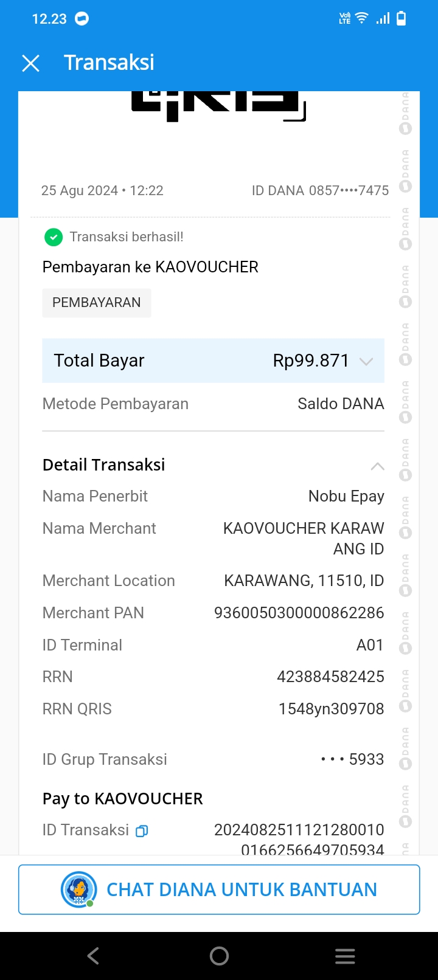Tap the masked ID Grup Transaksi value
Image resolution: width=438 pixels, height=980 pixels.
click(x=353, y=759)
